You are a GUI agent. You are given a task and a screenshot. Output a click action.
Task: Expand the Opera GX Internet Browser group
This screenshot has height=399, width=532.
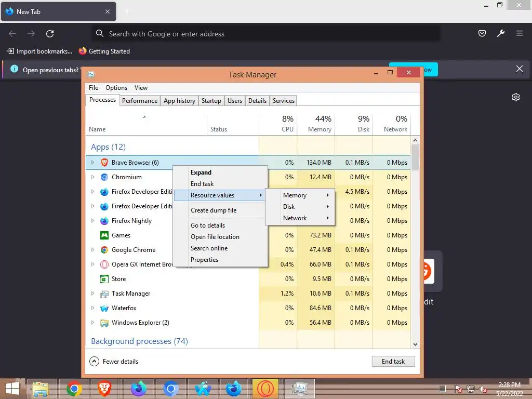92,264
